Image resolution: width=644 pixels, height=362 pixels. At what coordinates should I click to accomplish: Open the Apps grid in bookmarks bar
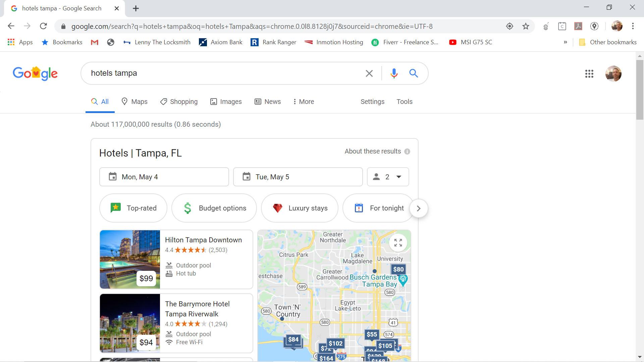[20, 42]
